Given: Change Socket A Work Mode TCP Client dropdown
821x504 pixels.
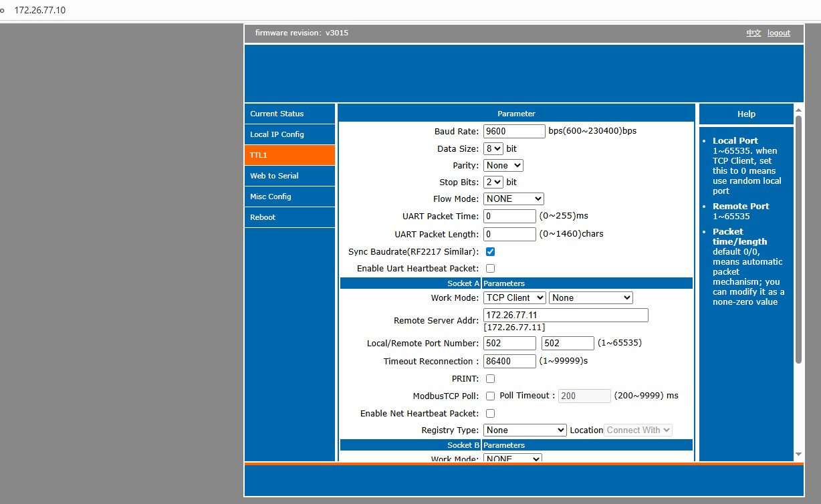Looking at the screenshot, I should [514, 298].
